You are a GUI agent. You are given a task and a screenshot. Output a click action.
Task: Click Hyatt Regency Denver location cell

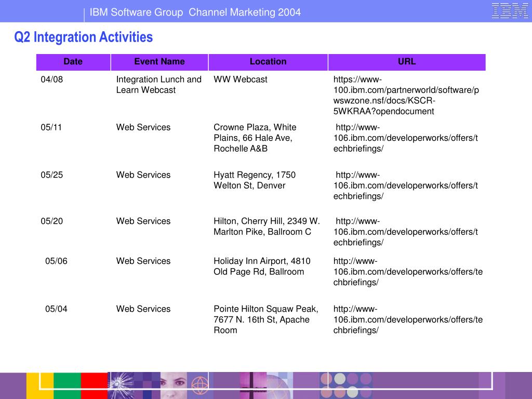coord(255,180)
